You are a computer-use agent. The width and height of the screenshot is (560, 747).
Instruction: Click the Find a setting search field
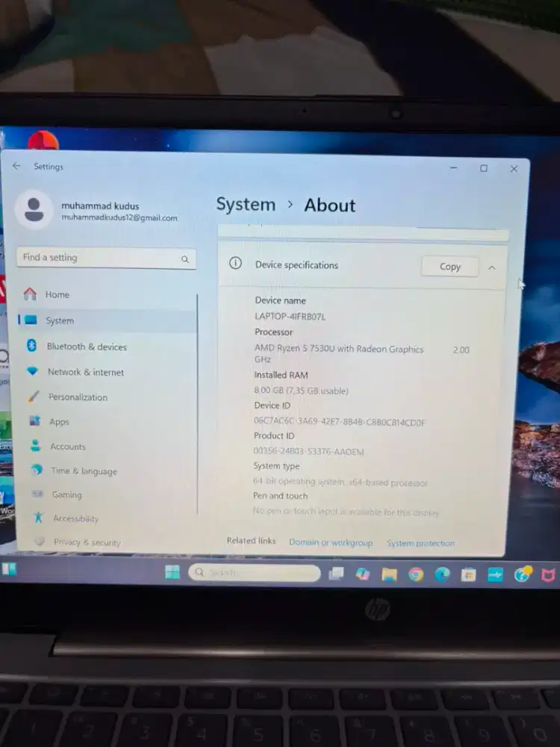(106, 258)
